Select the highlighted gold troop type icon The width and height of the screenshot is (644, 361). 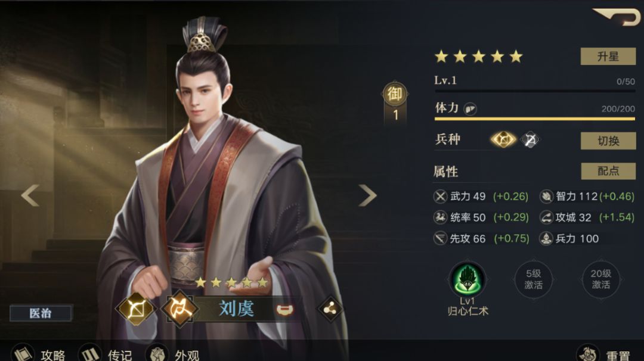pyautogui.click(x=503, y=140)
